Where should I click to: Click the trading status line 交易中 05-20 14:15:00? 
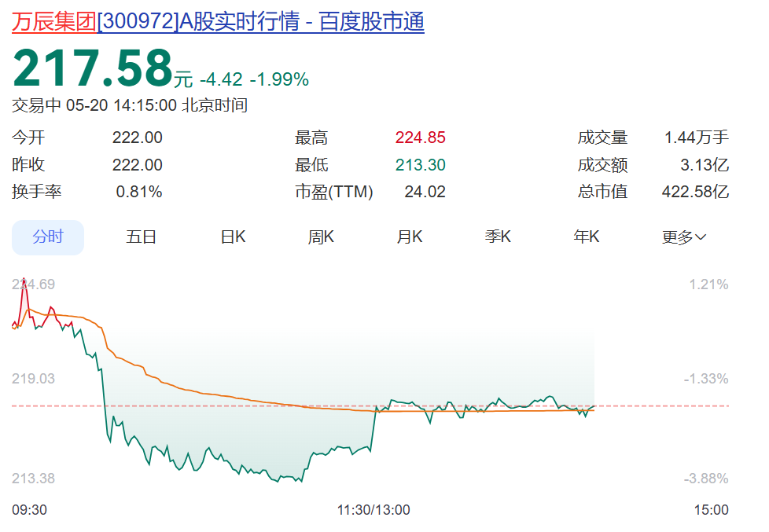click(x=130, y=105)
